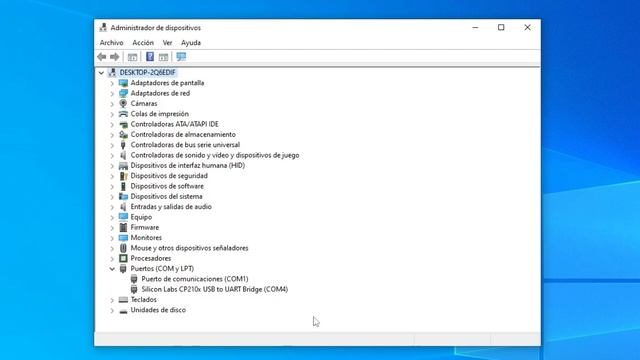Viewport: 640px width, 360px height.
Task: Click the Silicon Labs COM4 device icon
Action: pos(134,289)
